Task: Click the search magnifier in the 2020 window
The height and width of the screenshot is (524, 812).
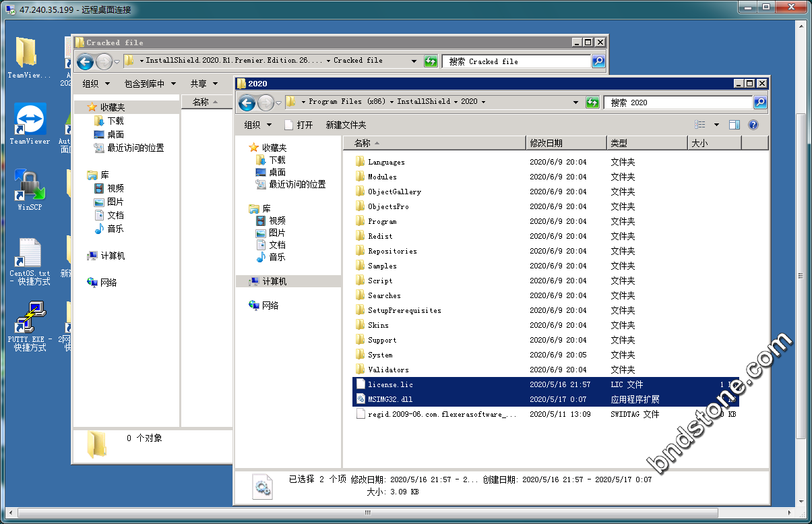Action: pyautogui.click(x=759, y=103)
